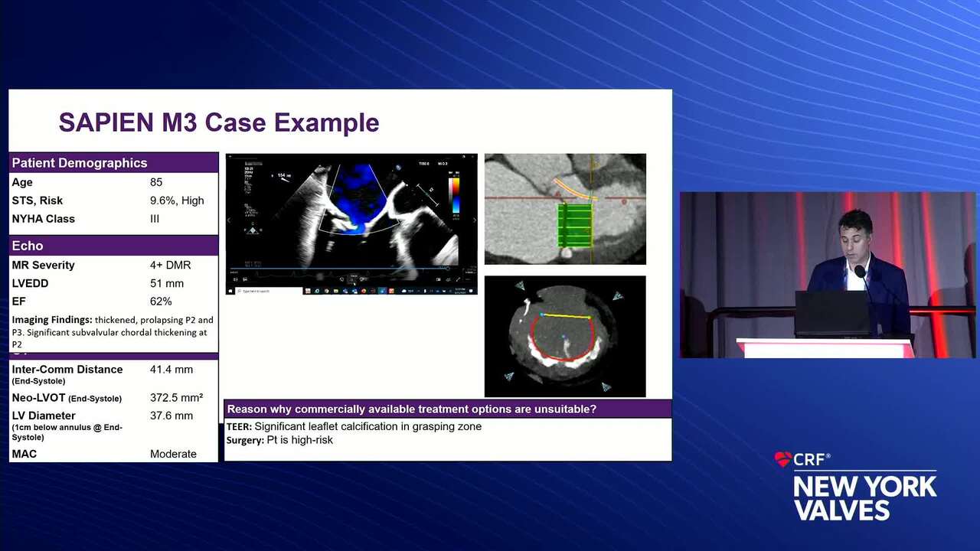Image resolution: width=980 pixels, height=551 pixels.
Task: Click the LVEDD value '51 mm'
Action: coord(167,283)
